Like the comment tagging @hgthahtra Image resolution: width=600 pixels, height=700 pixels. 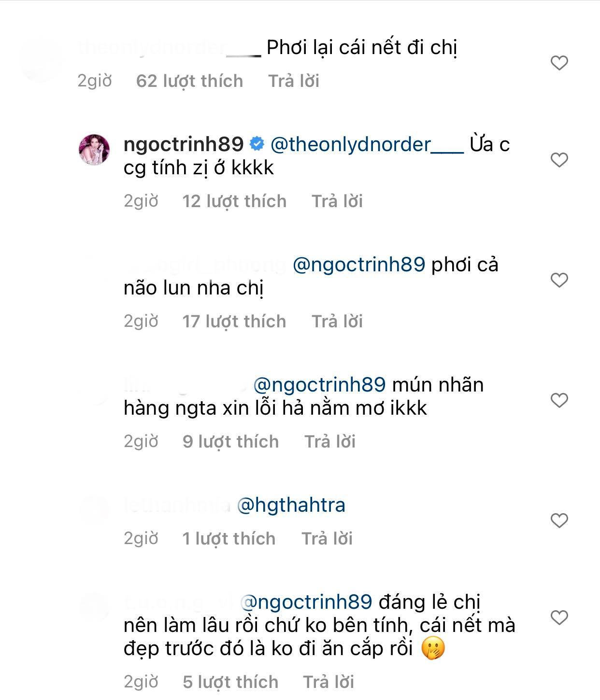pos(559,519)
